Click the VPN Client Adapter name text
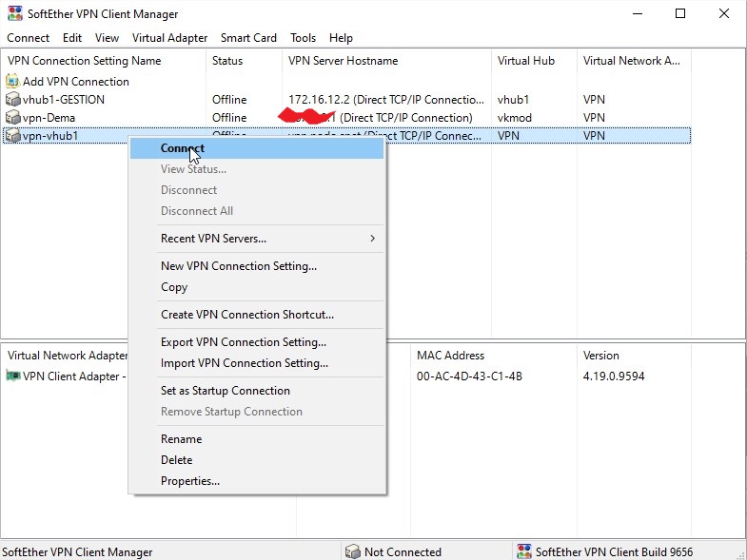Screen dimensions: 747x560 point(74,377)
